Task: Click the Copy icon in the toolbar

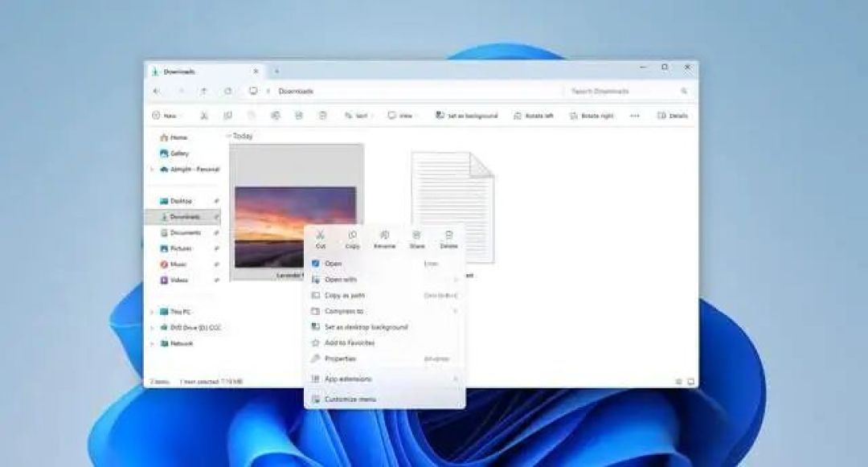Action: [227, 116]
